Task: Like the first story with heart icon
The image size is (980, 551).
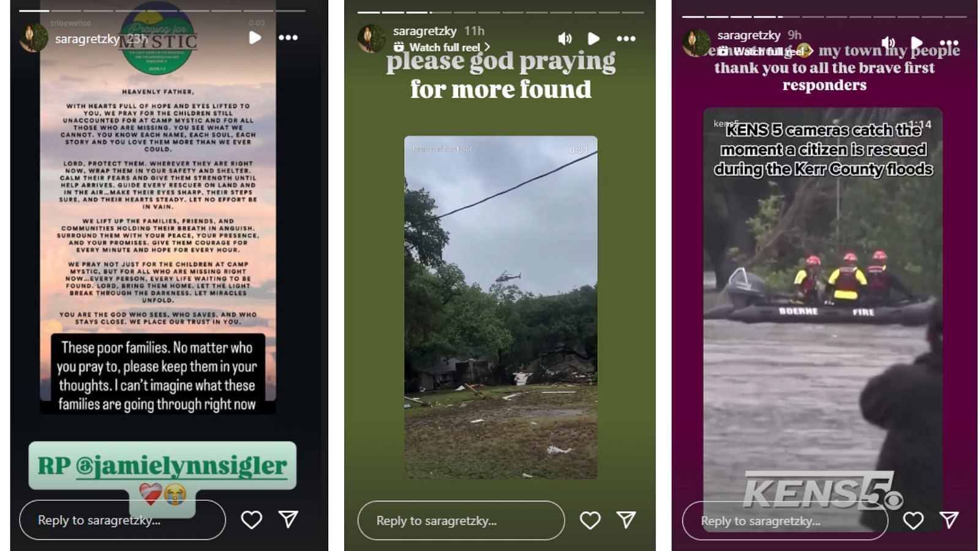Action: pyautogui.click(x=251, y=520)
